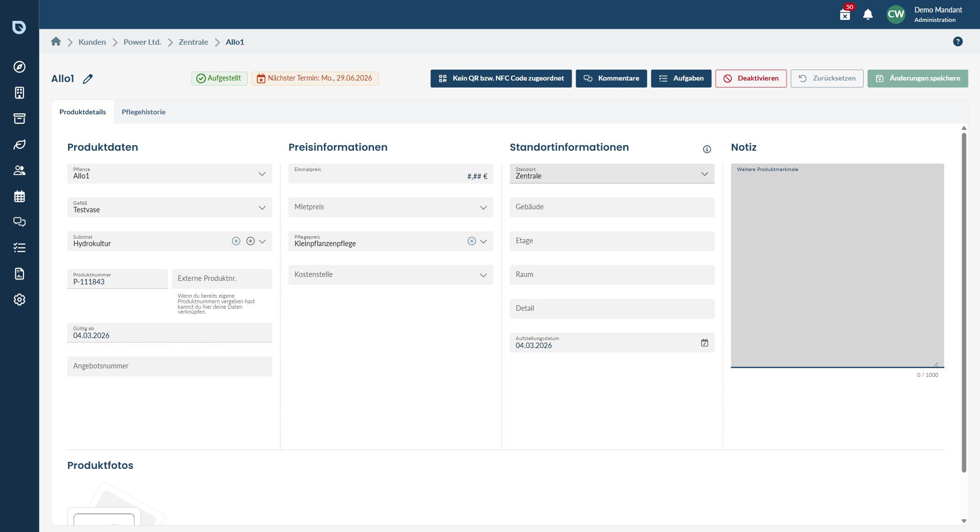Click the Produktnummer P-111843 field
The image size is (980, 532).
click(x=117, y=279)
